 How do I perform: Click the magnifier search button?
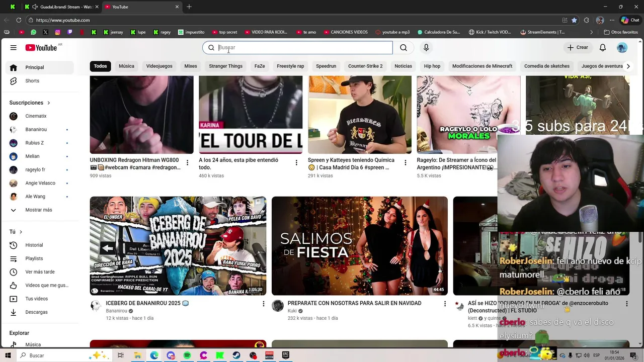coord(404,47)
